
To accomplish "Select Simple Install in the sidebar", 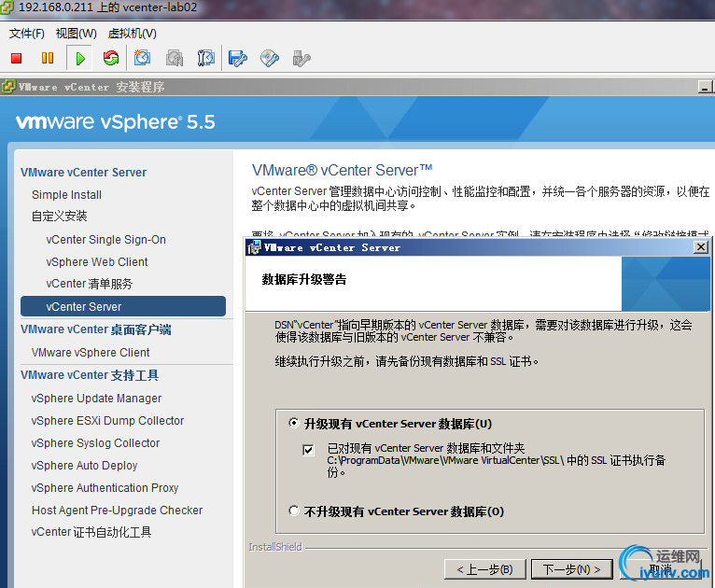I will click(66, 195).
